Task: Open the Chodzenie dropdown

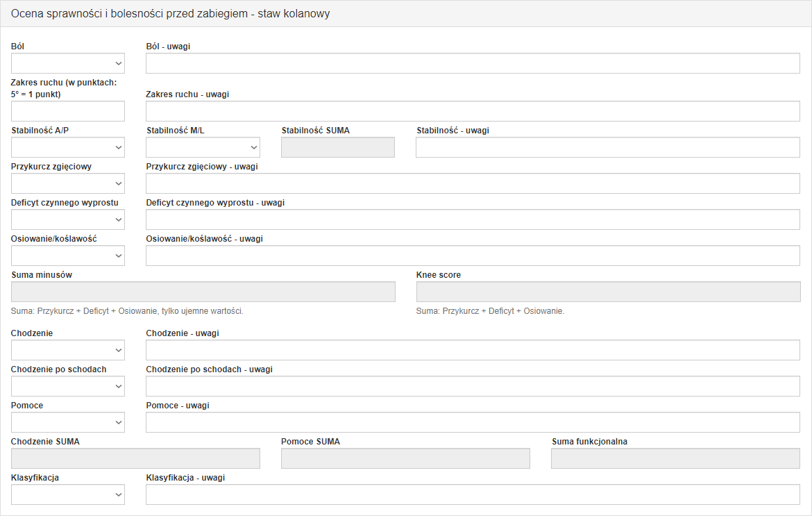Action: pos(68,350)
